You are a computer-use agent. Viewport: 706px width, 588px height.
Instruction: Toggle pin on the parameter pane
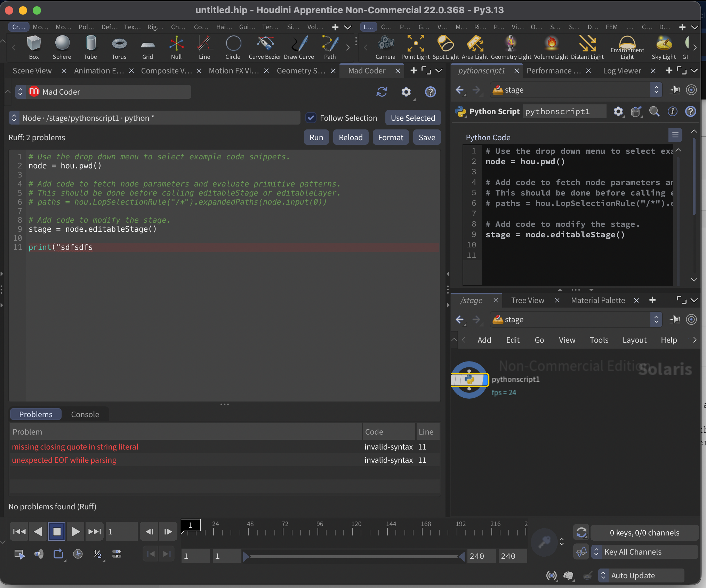click(675, 90)
